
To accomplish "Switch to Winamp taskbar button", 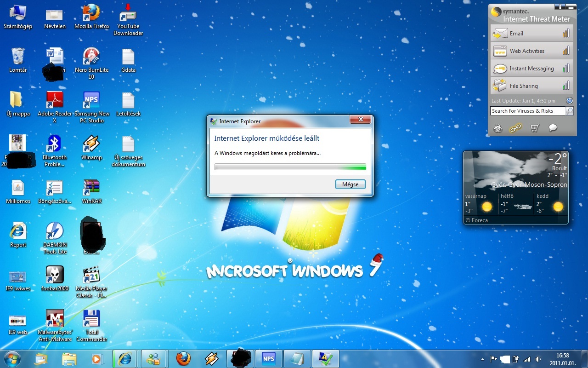I will [212, 359].
